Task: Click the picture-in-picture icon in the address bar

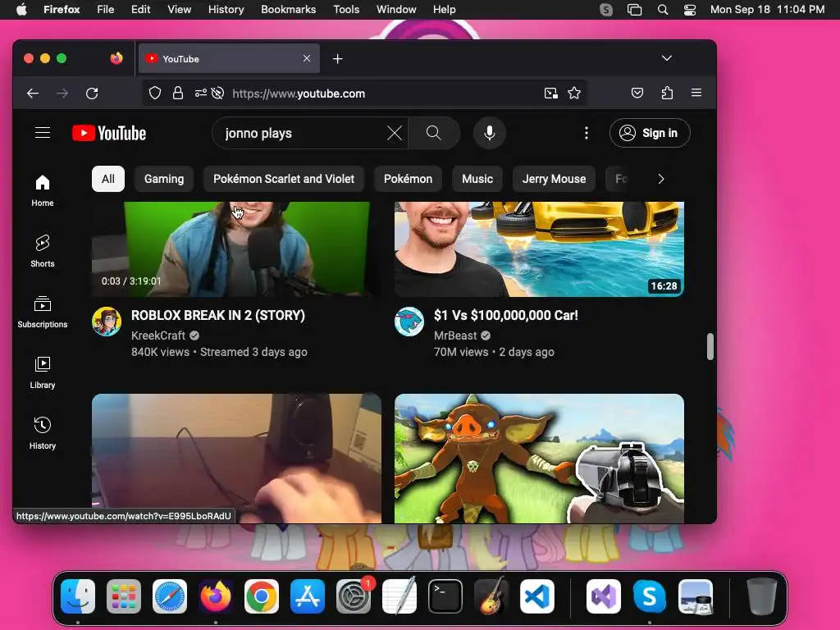Action: (550, 94)
